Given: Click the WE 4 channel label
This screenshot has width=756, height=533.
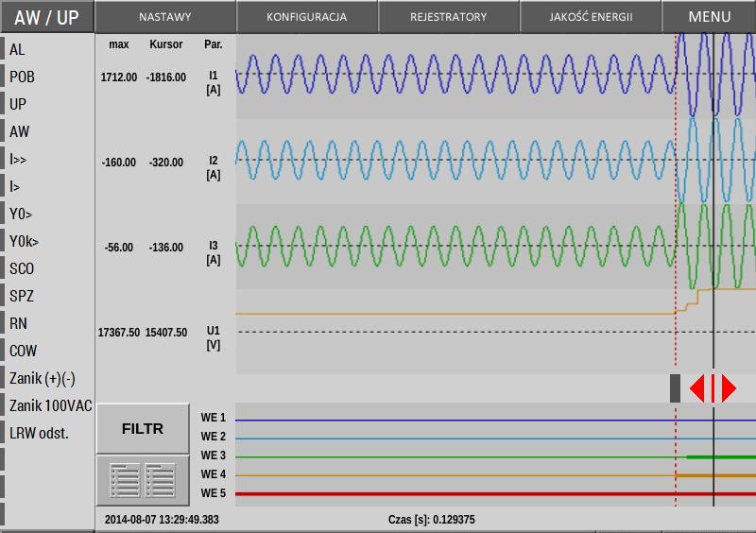Looking at the screenshot, I should [x=214, y=474].
